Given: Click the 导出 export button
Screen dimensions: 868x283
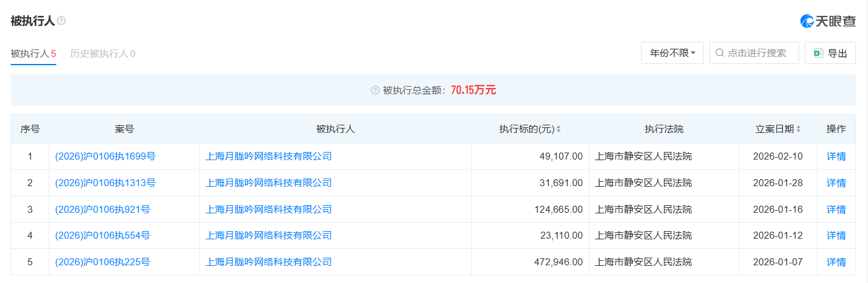Looking at the screenshot, I should coord(830,53).
